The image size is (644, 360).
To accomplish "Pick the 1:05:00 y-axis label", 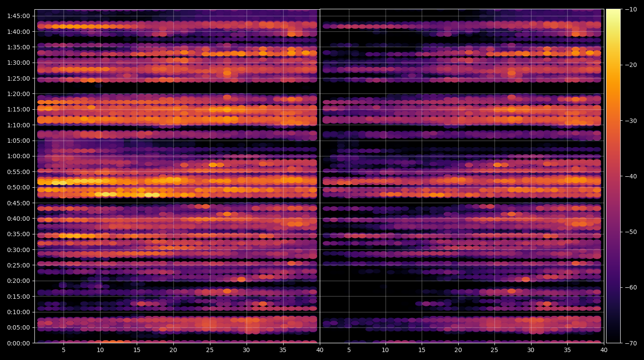I will 19,141.
